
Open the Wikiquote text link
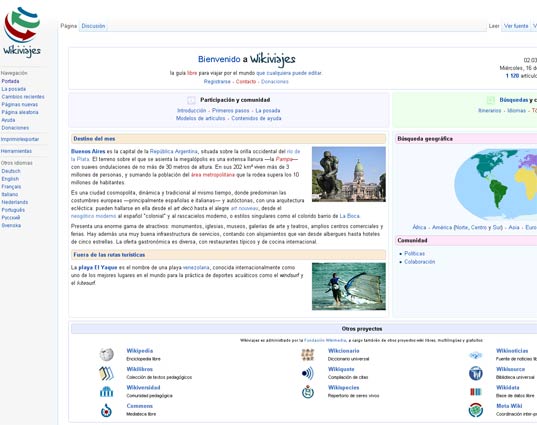[x=341, y=369]
